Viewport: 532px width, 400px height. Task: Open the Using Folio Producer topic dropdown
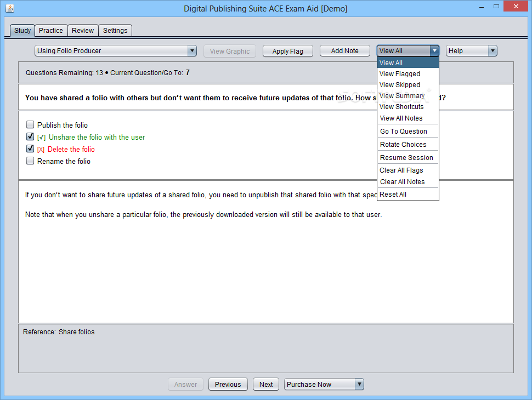pyautogui.click(x=116, y=51)
